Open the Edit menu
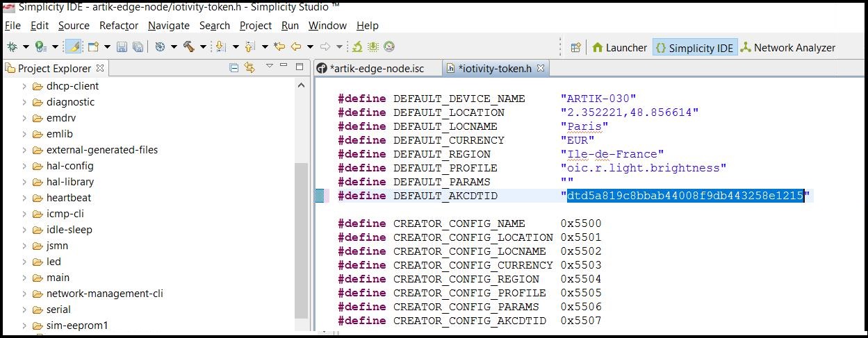This screenshot has width=868, height=338. tap(40, 25)
